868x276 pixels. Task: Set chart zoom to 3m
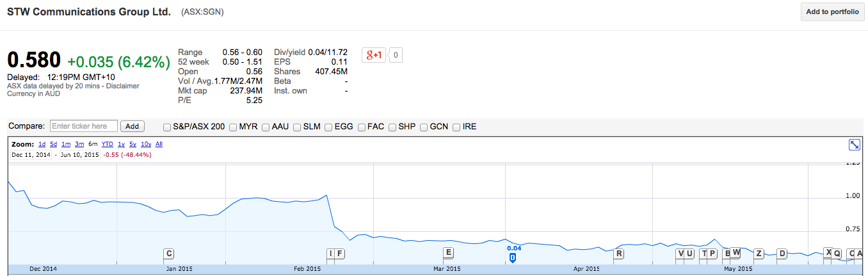coord(79,144)
